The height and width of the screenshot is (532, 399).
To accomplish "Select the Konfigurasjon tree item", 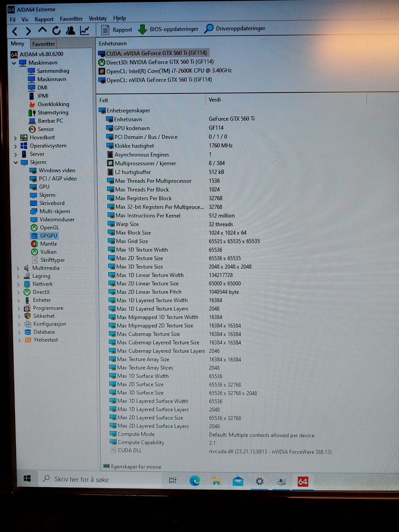I will [45, 324].
